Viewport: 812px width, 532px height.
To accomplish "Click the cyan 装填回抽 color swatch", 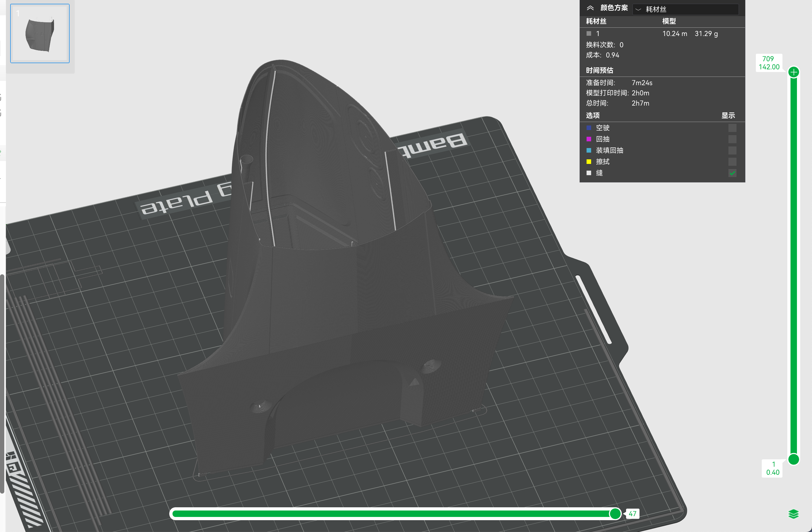I will (588, 150).
